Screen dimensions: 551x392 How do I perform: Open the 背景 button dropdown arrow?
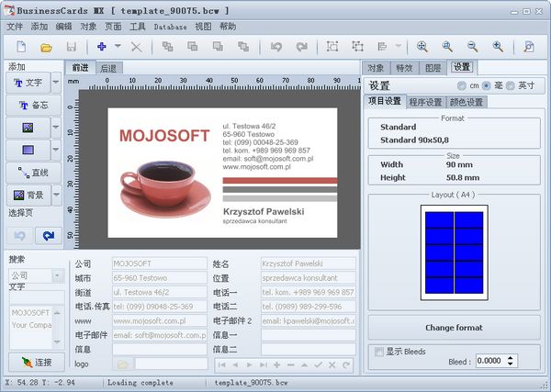[56, 195]
